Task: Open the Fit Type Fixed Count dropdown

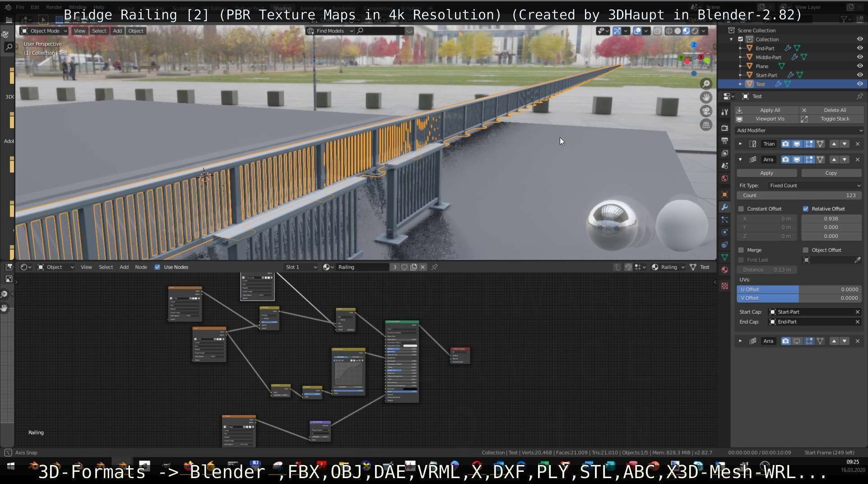Action: 814,186
